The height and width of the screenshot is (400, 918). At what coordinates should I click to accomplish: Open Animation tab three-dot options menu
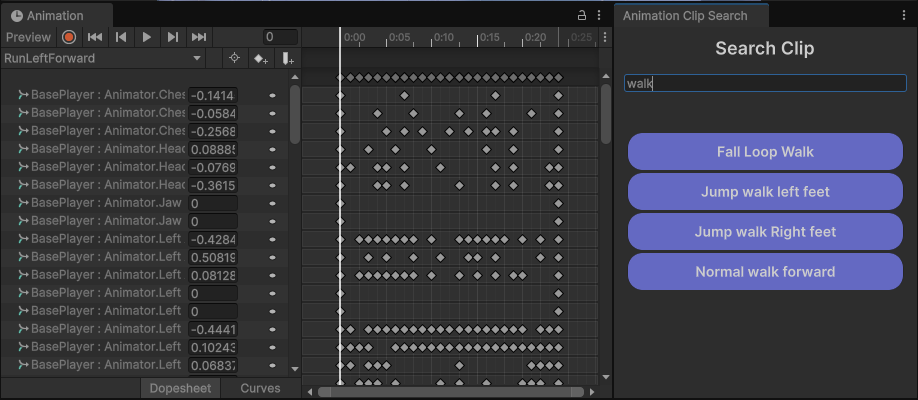(598, 16)
